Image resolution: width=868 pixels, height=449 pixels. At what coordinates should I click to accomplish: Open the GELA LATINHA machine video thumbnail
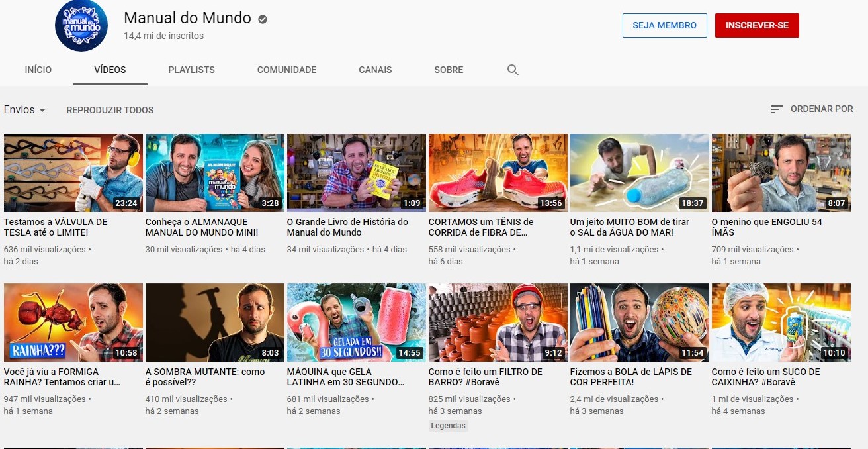(x=356, y=323)
